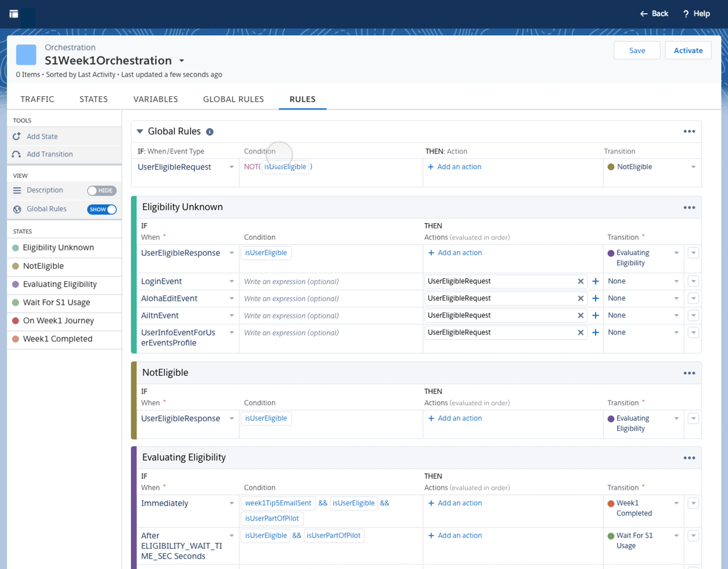Collapse the Global Rules section triangle

point(140,131)
